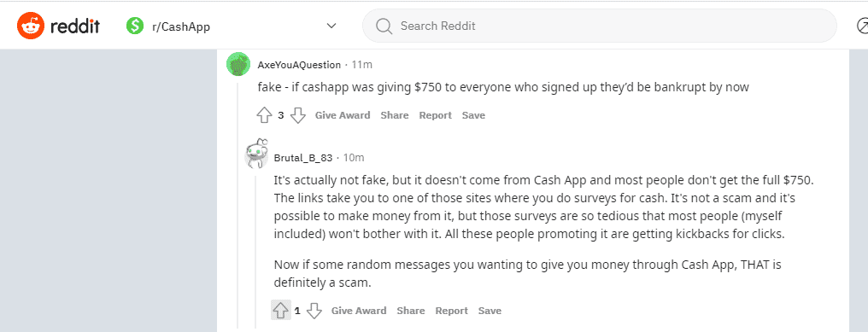Click Report under Brutal_B_83's reply
The image size is (868, 332).
(452, 311)
